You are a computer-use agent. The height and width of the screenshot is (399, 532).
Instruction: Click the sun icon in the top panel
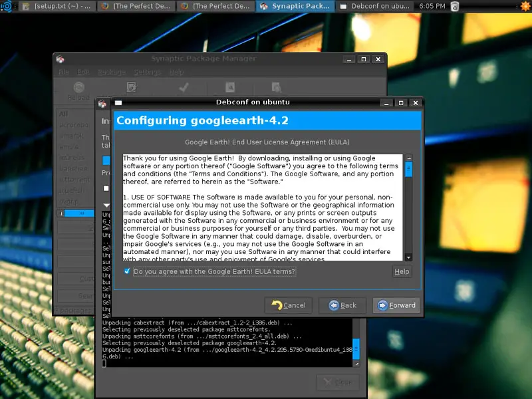tap(525, 6)
